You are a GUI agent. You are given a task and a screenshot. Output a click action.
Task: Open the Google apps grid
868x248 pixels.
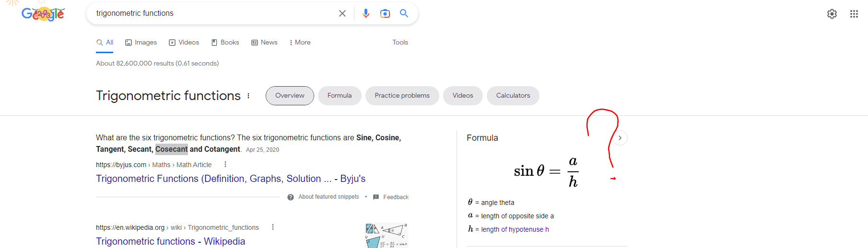coord(854,14)
